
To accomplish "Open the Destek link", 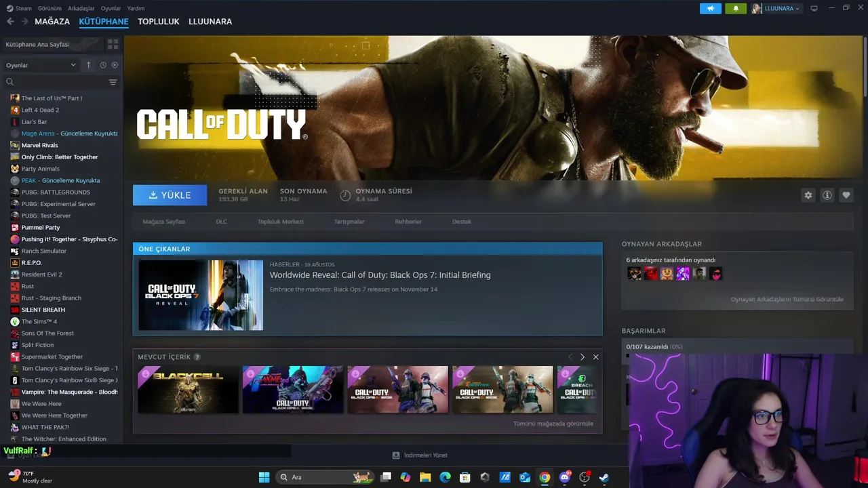I will coord(462,222).
